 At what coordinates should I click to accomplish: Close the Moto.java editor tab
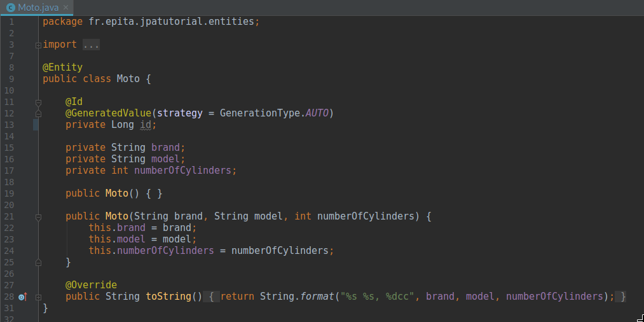(x=65, y=7)
